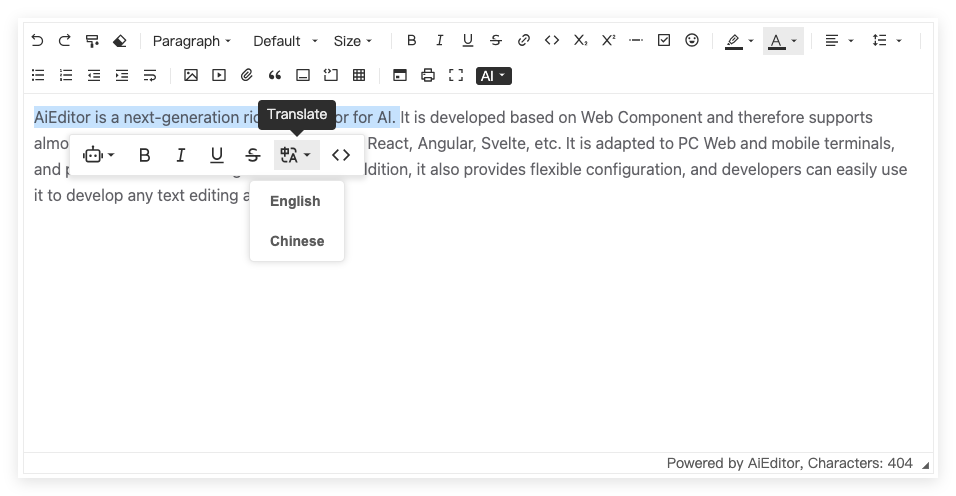This screenshot has height=496, width=956.
Task: Insert a horizontal rule divider
Action: tap(636, 41)
